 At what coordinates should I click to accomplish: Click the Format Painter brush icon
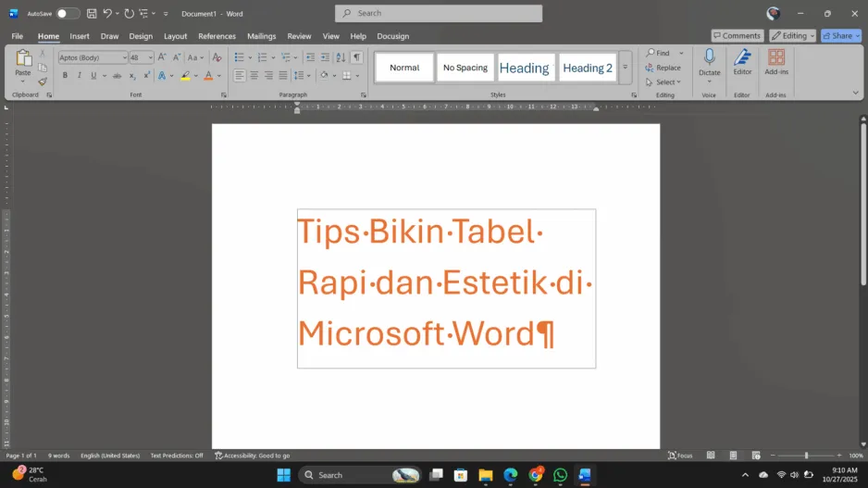click(43, 81)
